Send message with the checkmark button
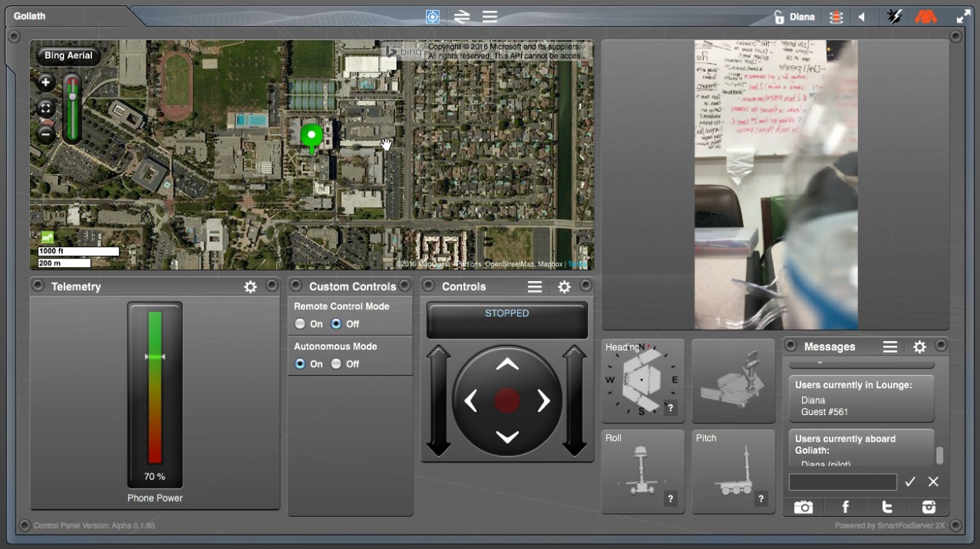Image resolution: width=980 pixels, height=549 pixels. coord(911,481)
